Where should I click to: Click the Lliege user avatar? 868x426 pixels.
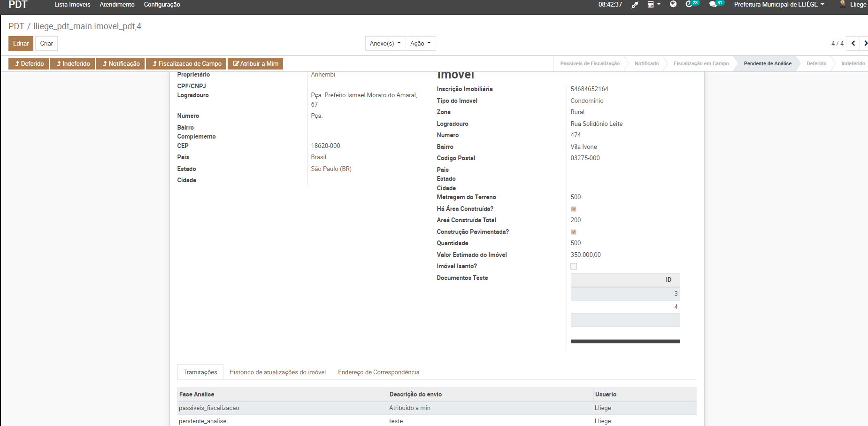[843, 4]
